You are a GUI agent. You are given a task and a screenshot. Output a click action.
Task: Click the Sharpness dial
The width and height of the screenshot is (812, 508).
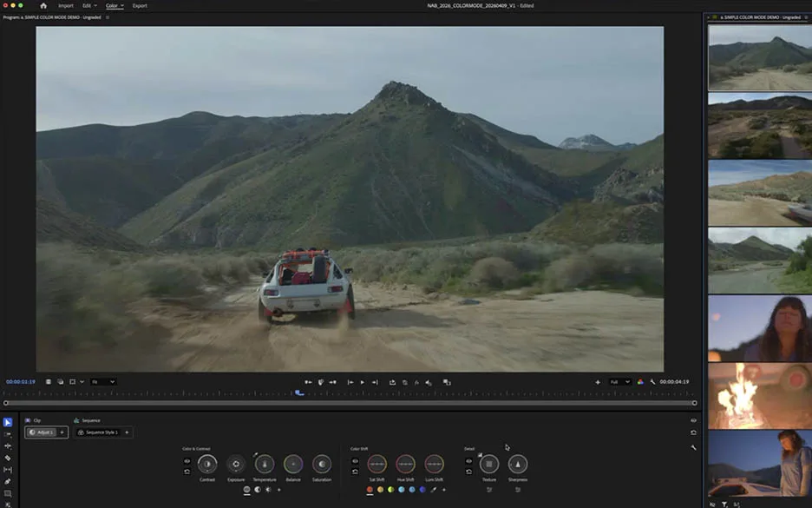(x=517, y=464)
